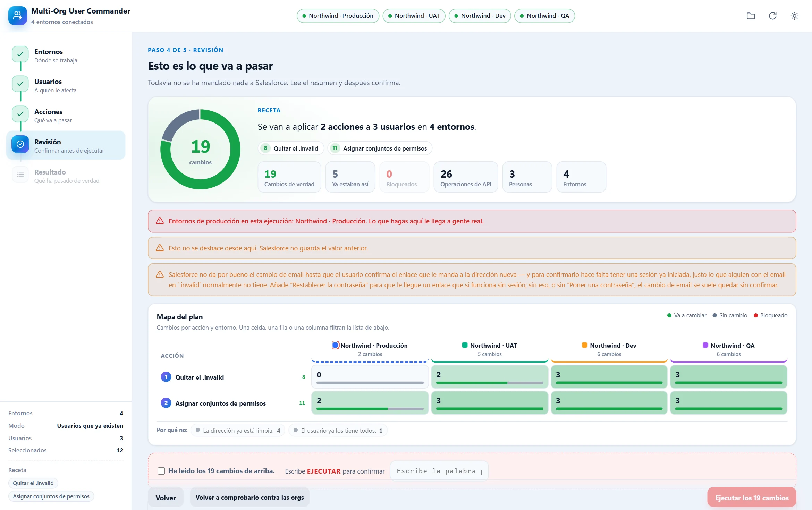Select Asignar conjuntos cell for QA
Screen dimensions: 812x510
click(728, 403)
